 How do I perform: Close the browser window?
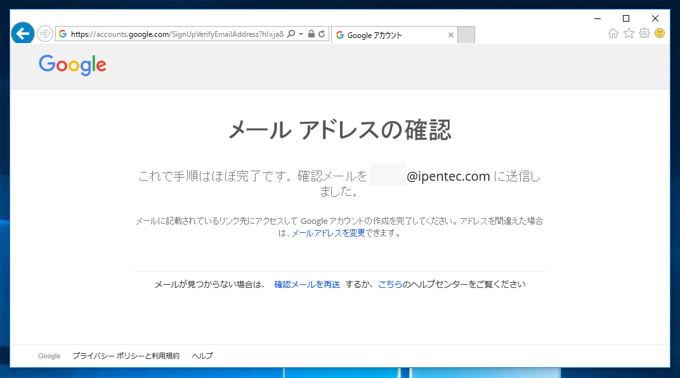655,19
